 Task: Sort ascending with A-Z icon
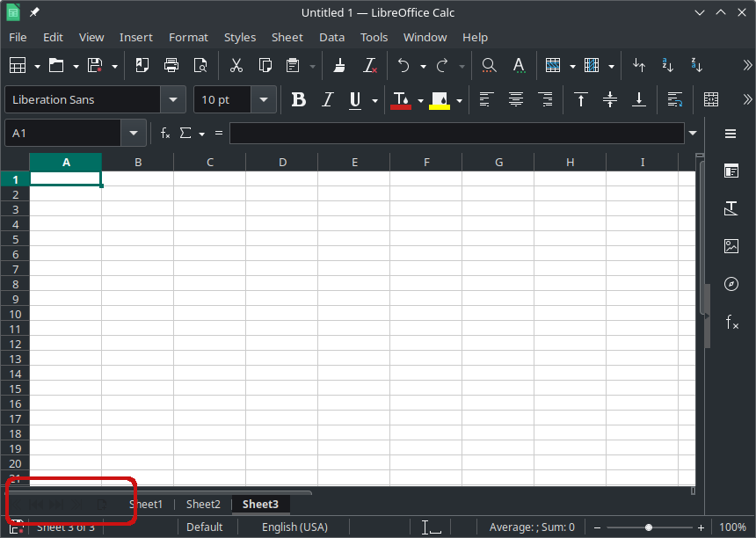[668, 65]
